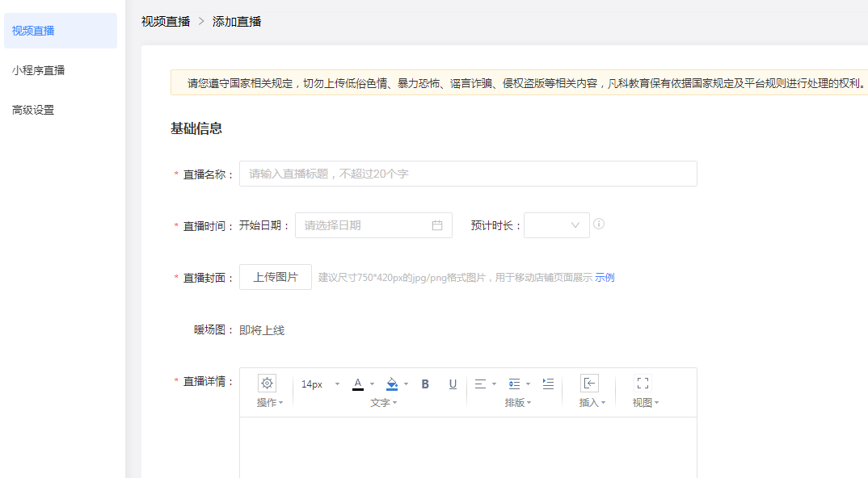Click the line spacing icon
This screenshot has height=478, width=868.
[514, 384]
